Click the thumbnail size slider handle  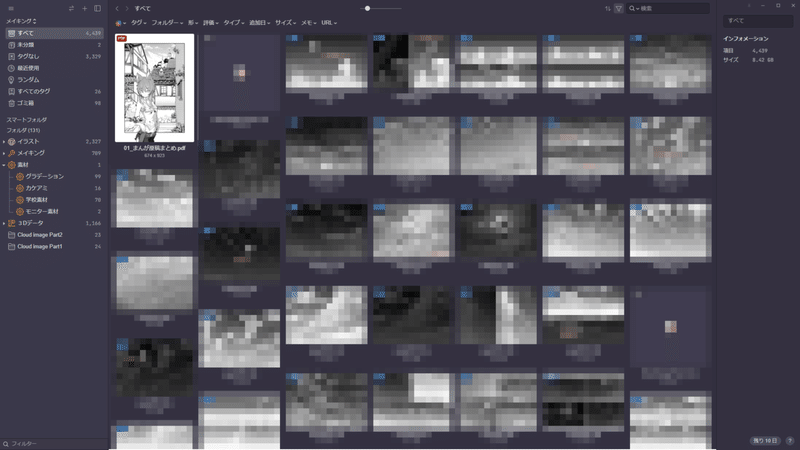[x=367, y=9]
